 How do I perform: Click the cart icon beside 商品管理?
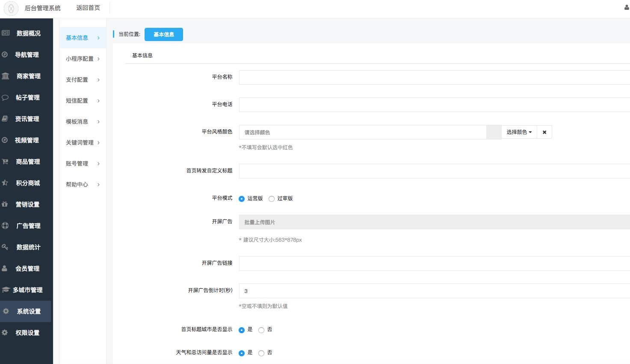point(5,162)
